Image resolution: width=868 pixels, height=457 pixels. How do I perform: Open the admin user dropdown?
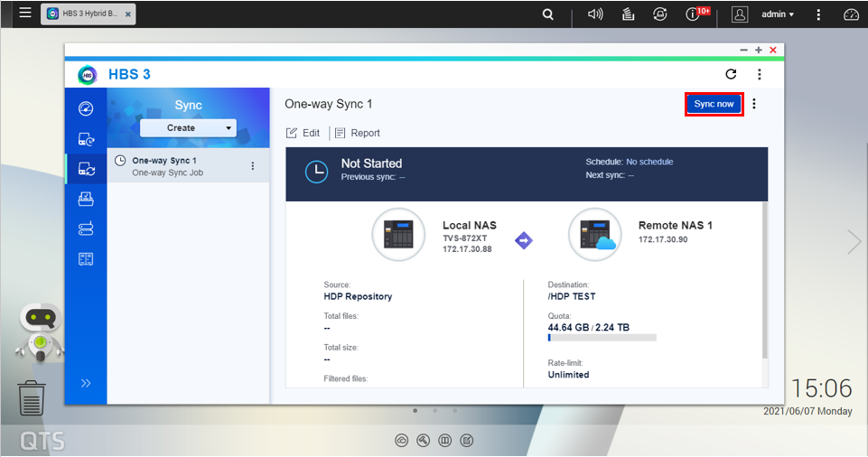(x=777, y=14)
